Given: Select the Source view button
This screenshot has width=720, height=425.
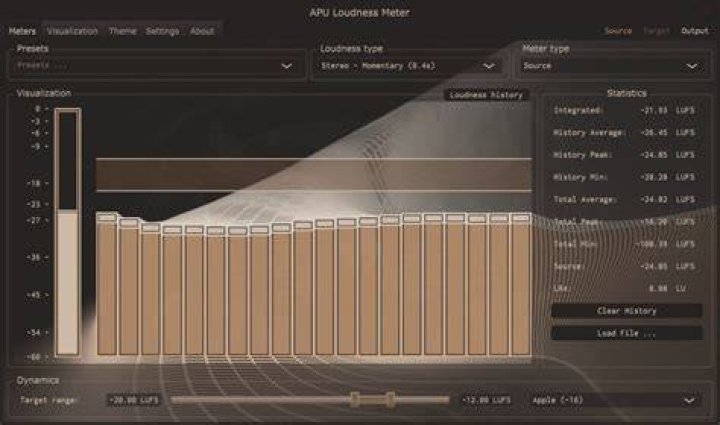Looking at the screenshot, I should [618, 31].
